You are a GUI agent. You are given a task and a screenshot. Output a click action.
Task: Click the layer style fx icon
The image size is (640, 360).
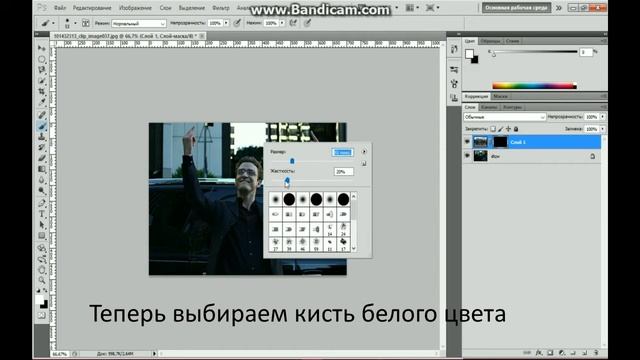click(x=539, y=353)
